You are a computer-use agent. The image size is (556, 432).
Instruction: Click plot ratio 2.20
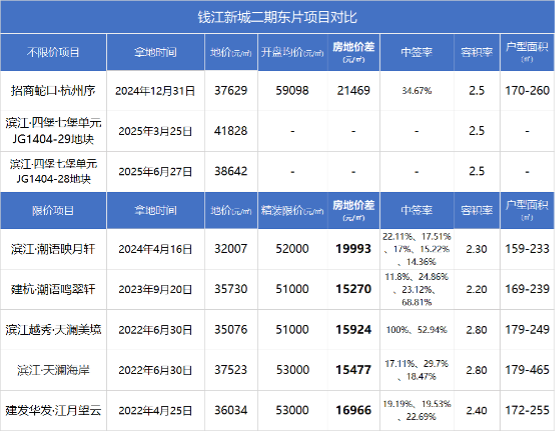click(x=477, y=289)
